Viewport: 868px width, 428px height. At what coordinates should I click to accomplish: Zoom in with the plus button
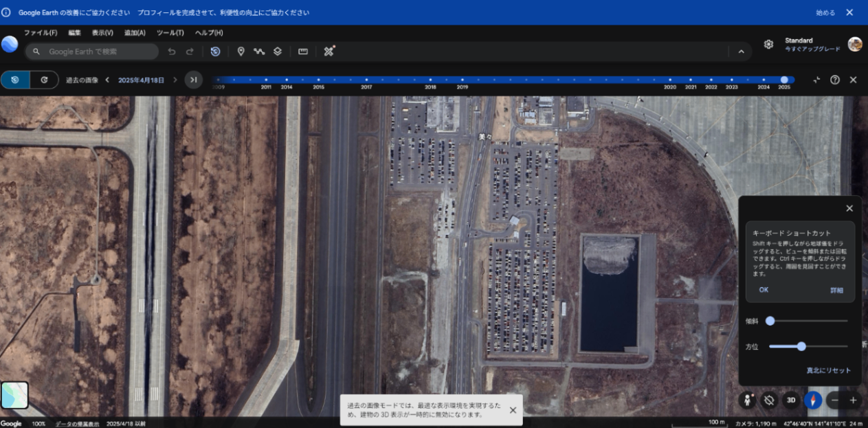[x=854, y=400]
